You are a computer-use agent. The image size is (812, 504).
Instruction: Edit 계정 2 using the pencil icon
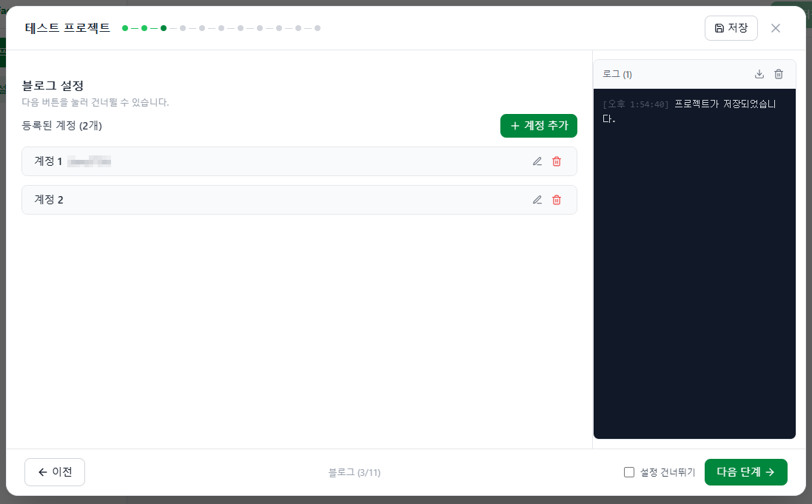pos(537,200)
